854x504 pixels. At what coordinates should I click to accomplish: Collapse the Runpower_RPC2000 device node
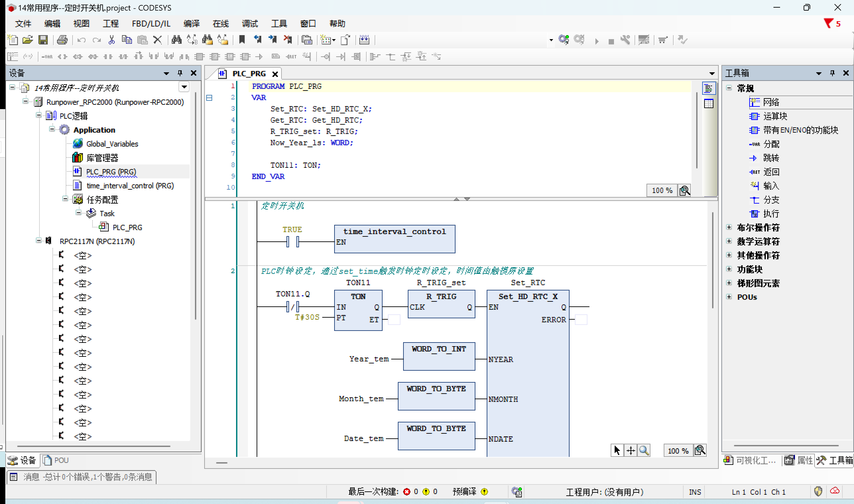point(26,101)
